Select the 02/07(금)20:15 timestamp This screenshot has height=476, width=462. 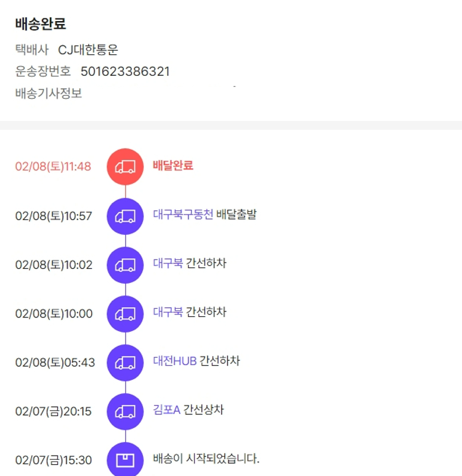coord(54,411)
